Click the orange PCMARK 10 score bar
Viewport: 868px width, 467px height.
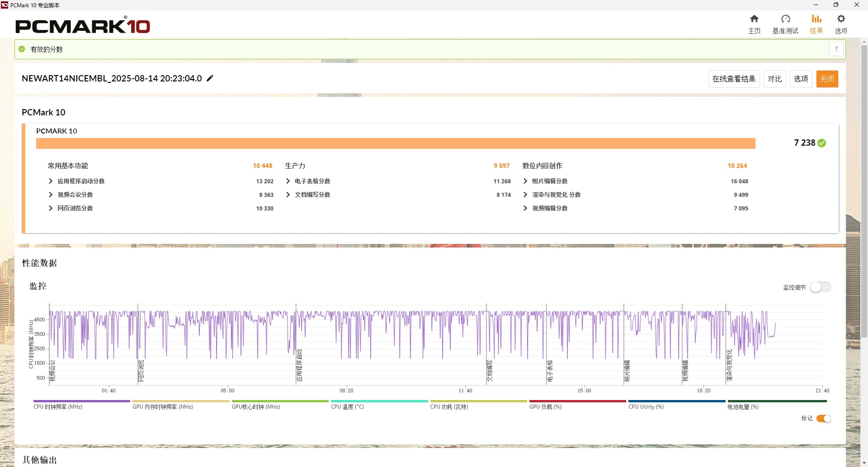pos(396,143)
